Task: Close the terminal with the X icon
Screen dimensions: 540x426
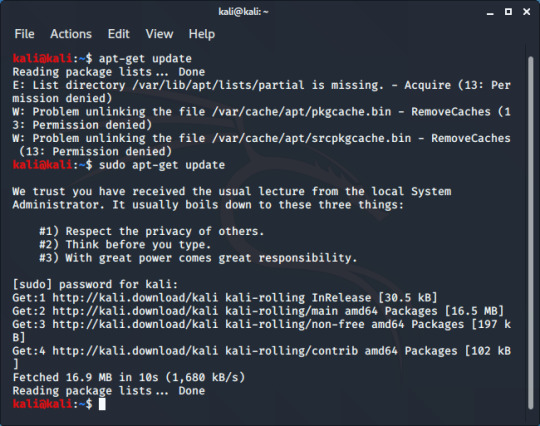Action: click(527, 12)
